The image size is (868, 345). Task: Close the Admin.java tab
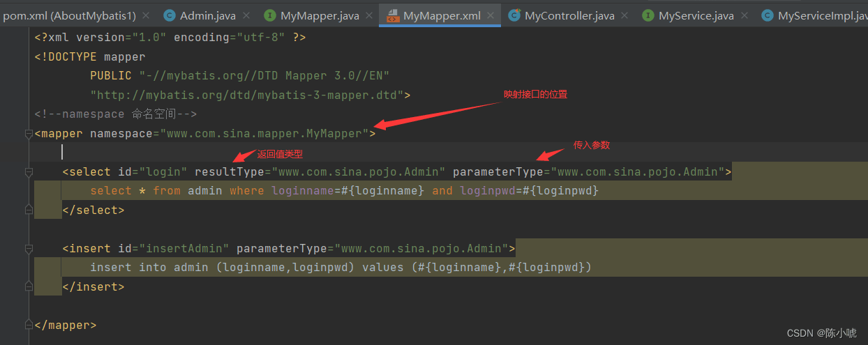tap(246, 15)
